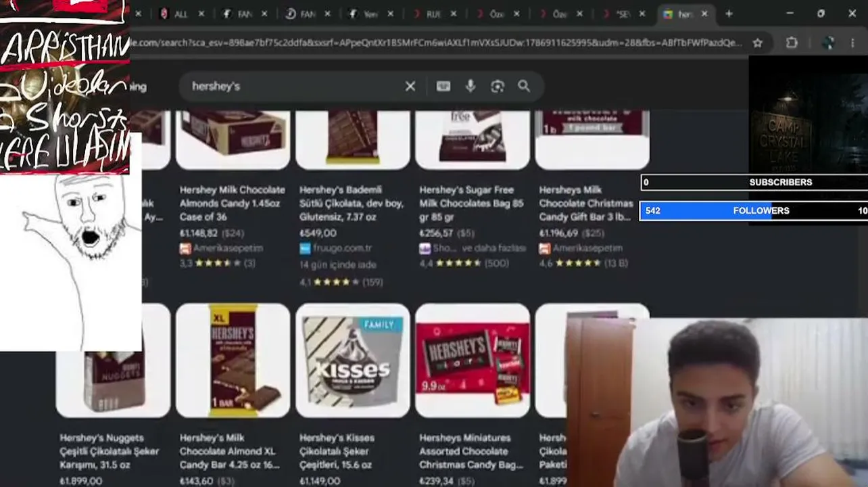Clear the hershey's search query

(410, 87)
